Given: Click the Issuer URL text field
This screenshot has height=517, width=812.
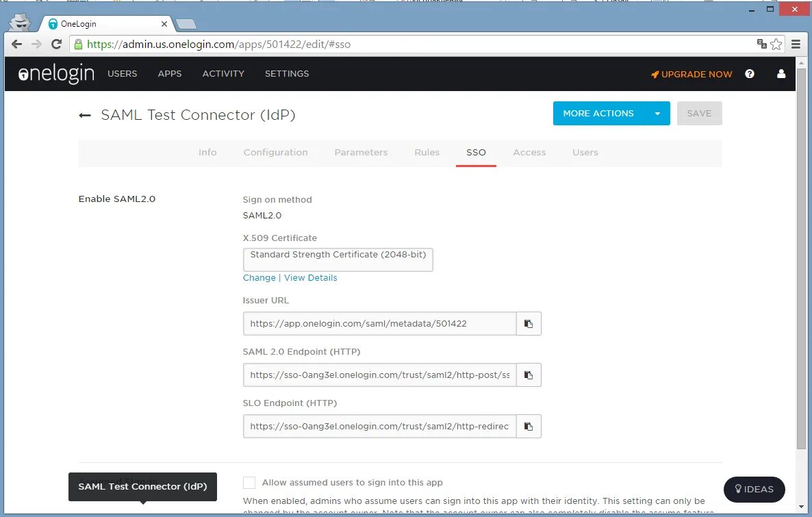Looking at the screenshot, I should (x=379, y=324).
